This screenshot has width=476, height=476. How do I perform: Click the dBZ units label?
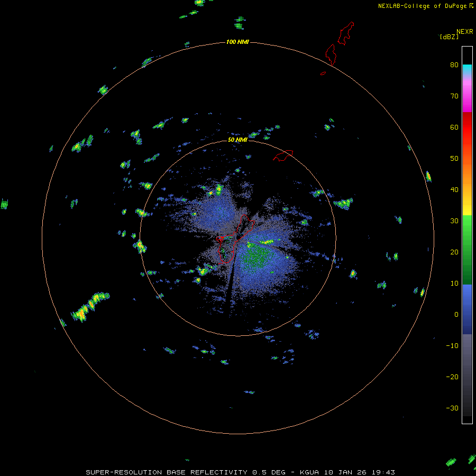click(449, 37)
